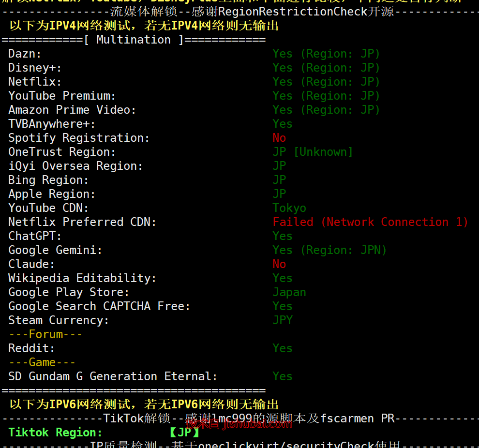Screen dimensions: 479x448
Task: Click the 'RegionRestrictionCheck' credit text
Action: click(292, 12)
